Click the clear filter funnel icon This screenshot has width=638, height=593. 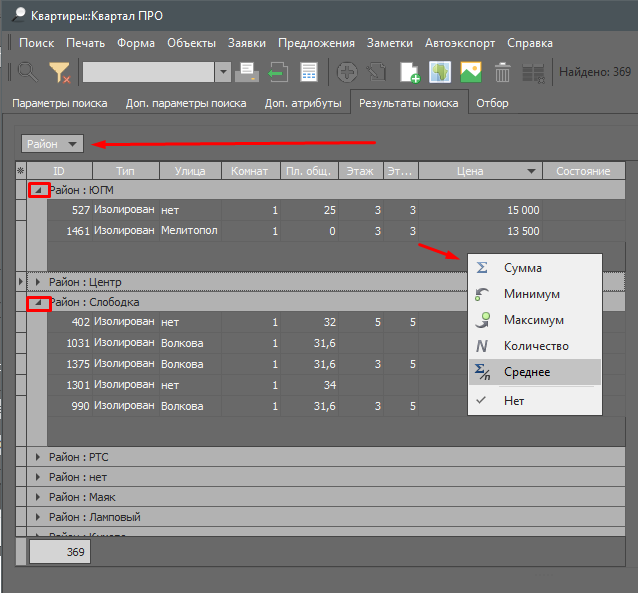(x=59, y=72)
